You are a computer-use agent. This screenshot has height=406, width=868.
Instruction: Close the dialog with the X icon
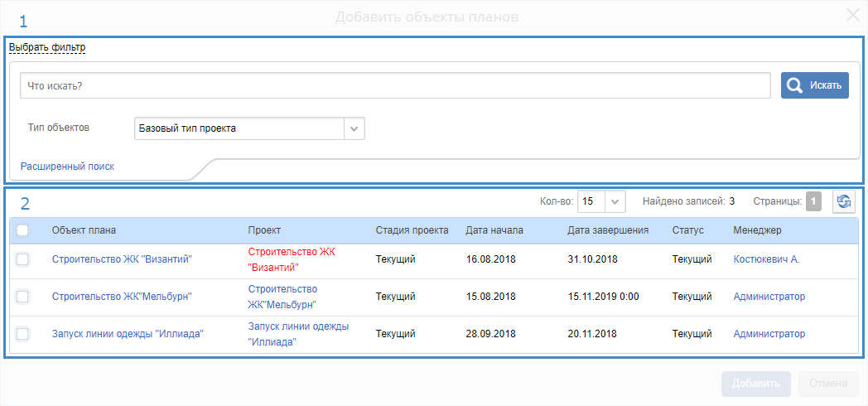click(852, 14)
